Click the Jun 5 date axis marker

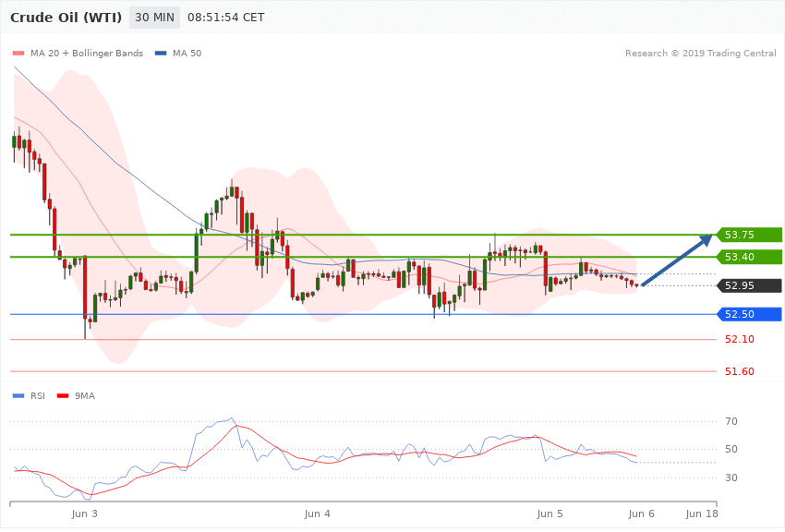pos(549,514)
